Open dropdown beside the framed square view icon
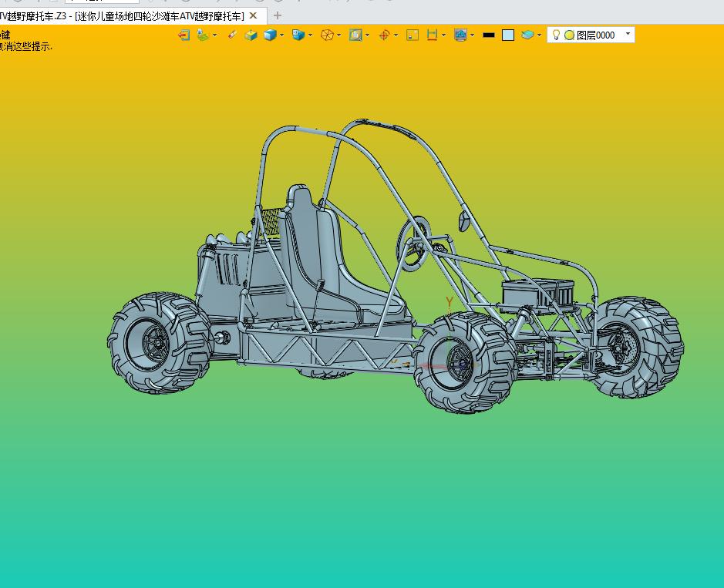 [x=368, y=35]
